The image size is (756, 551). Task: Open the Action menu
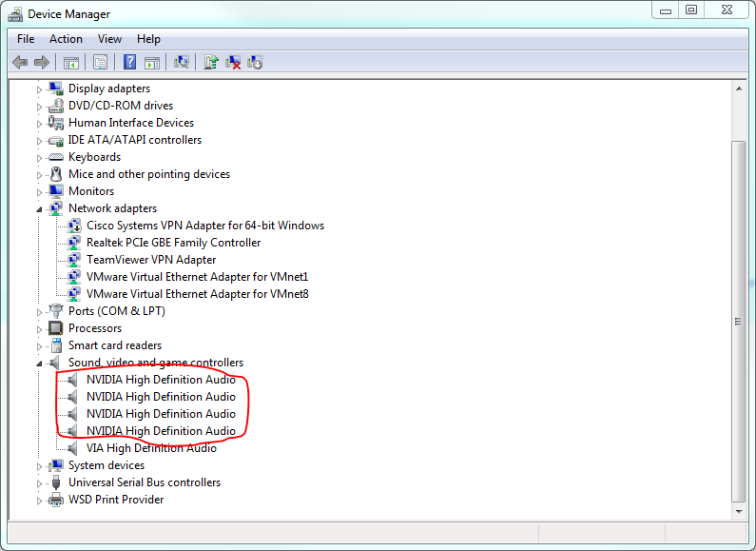[66, 39]
